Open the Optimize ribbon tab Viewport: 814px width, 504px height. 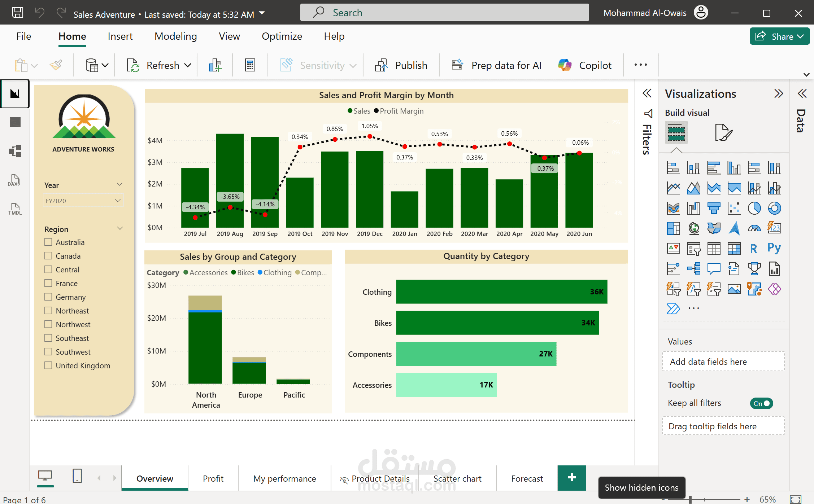click(282, 36)
